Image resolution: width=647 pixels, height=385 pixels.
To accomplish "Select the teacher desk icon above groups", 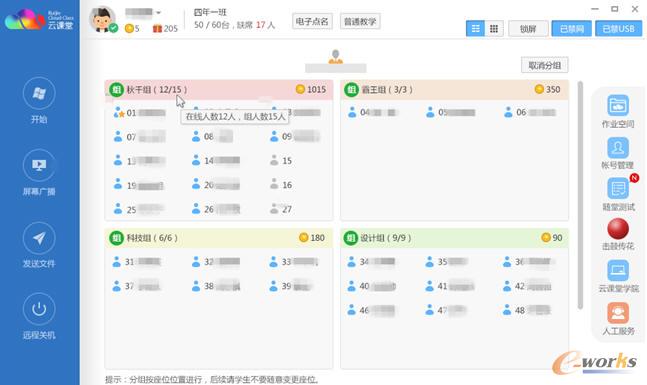I will [335, 57].
